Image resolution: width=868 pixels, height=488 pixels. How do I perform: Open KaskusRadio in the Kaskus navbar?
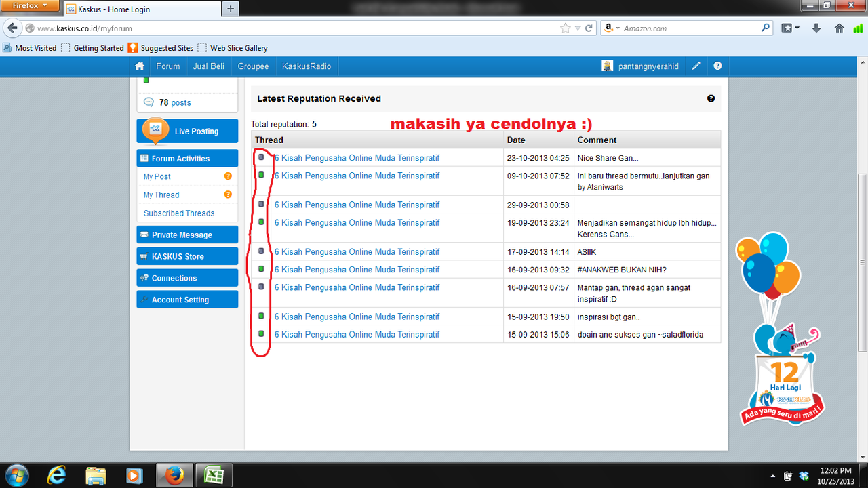[x=307, y=66]
